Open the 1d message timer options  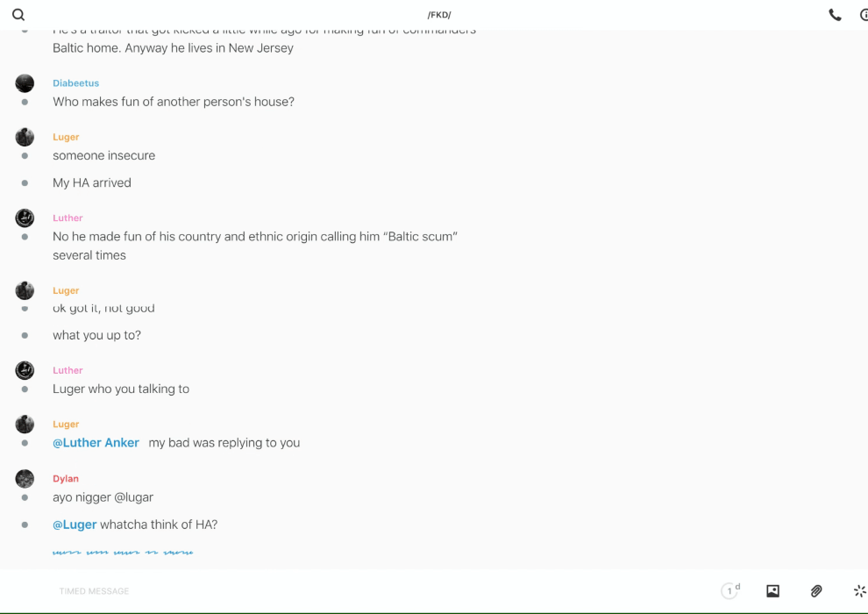coord(729,591)
